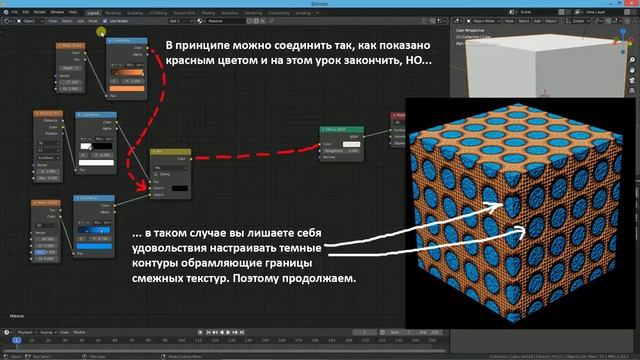This screenshot has width=640, height=360.
Task: Open the Window menu
Action: (x=57, y=12)
